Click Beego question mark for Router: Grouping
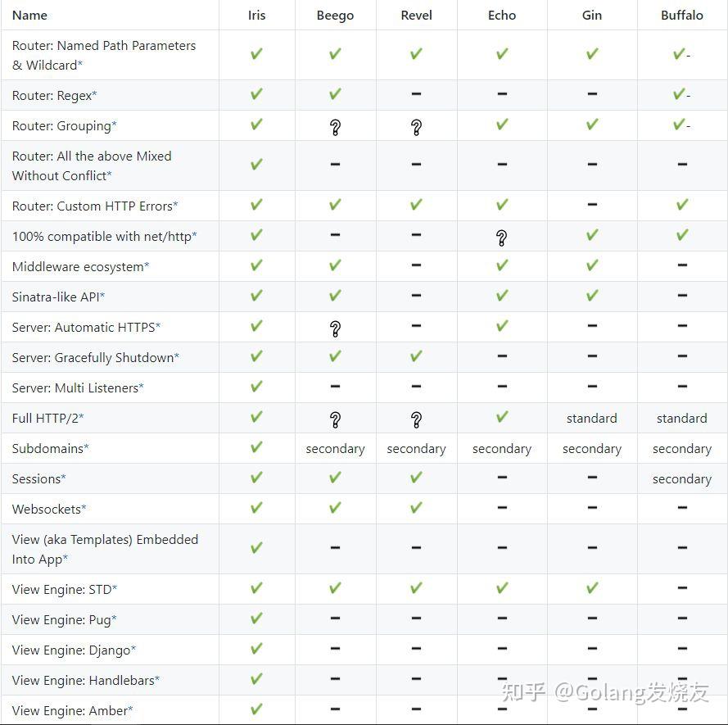Image resolution: width=728 pixels, height=725 pixels. coord(335,127)
